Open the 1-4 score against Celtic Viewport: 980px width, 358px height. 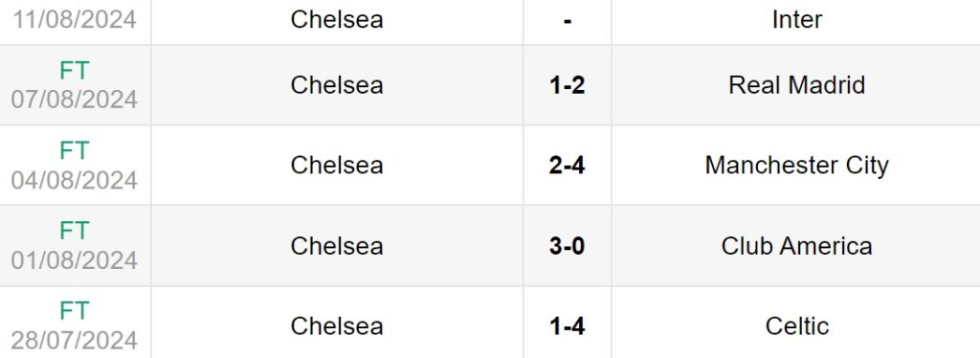[567, 325]
